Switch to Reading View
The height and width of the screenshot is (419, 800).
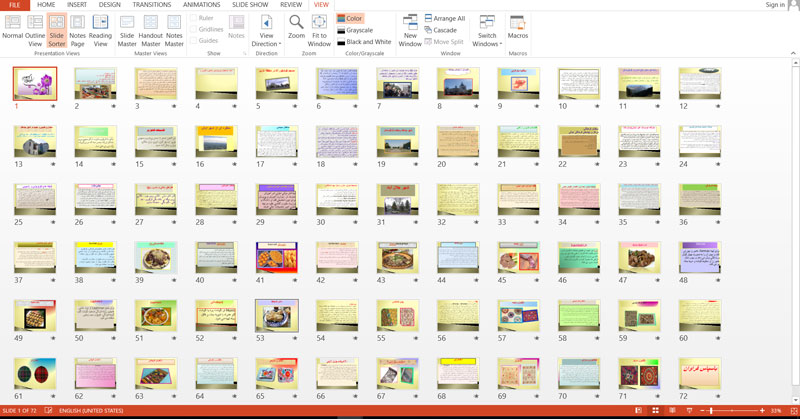click(x=100, y=31)
